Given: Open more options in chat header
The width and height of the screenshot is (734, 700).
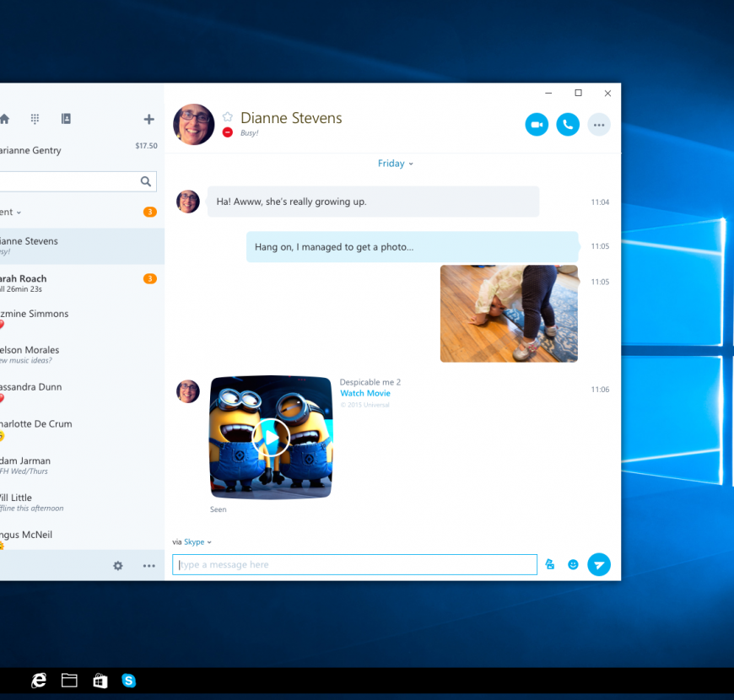Looking at the screenshot, I should tap(599, 125).
